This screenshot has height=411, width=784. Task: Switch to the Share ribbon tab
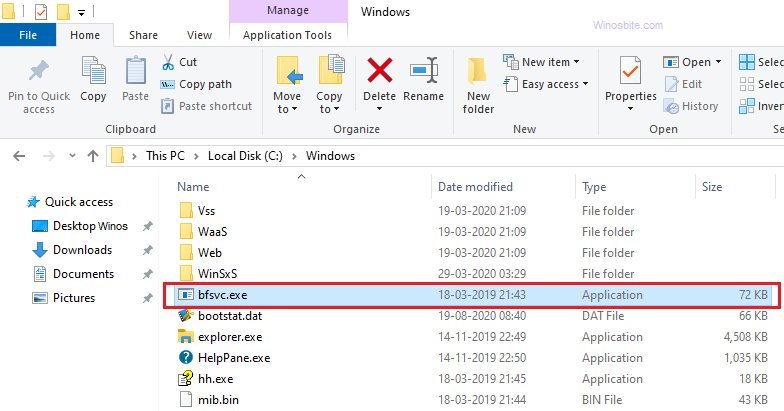(144, 35)
